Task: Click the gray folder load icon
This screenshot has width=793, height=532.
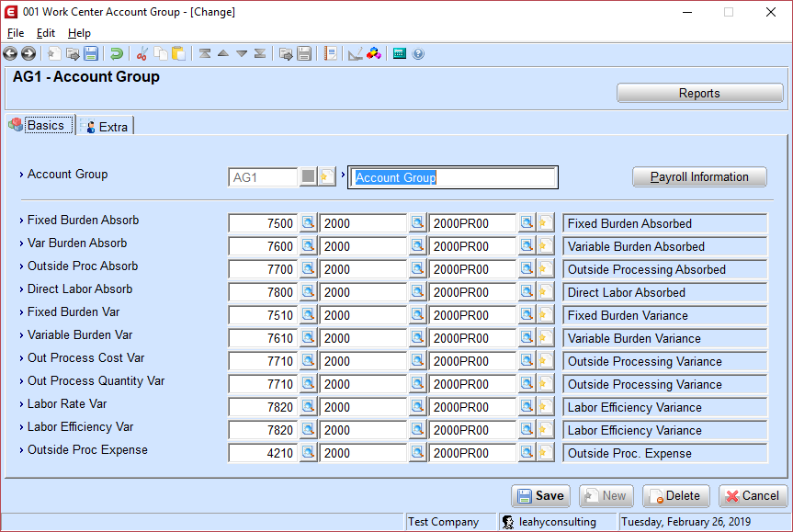Action: (286, 53)
